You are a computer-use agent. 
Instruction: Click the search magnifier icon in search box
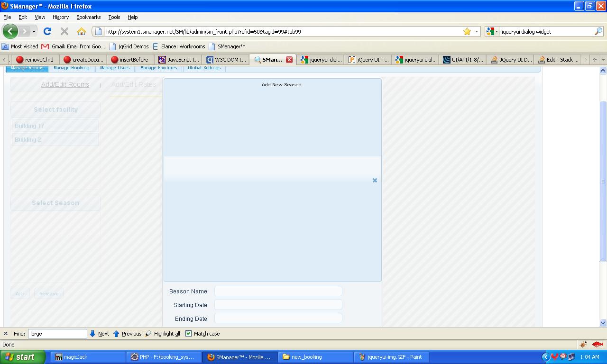598,31
